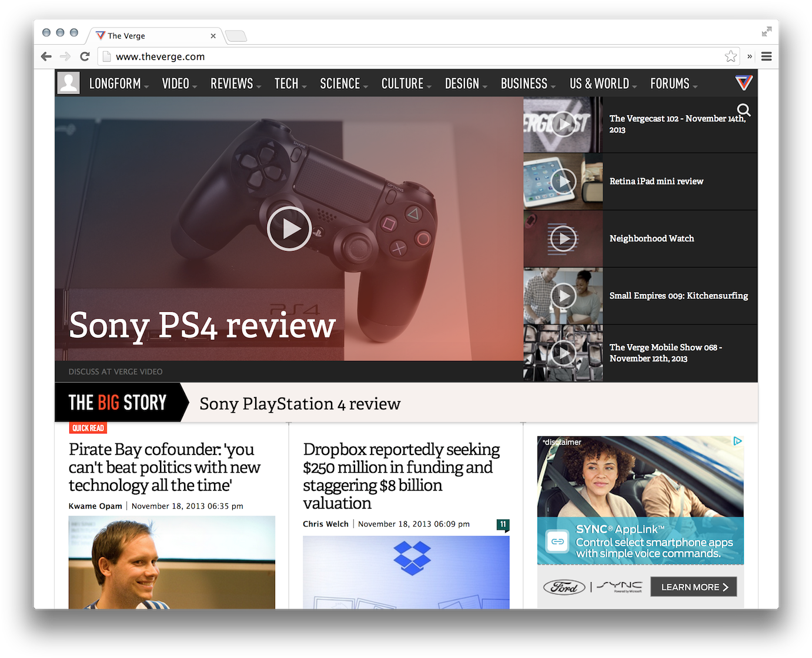Image resolution: width=812 pixels, height=658 pixels.
Task: Expand the US & WORLD menu
Action: (603, 83)
